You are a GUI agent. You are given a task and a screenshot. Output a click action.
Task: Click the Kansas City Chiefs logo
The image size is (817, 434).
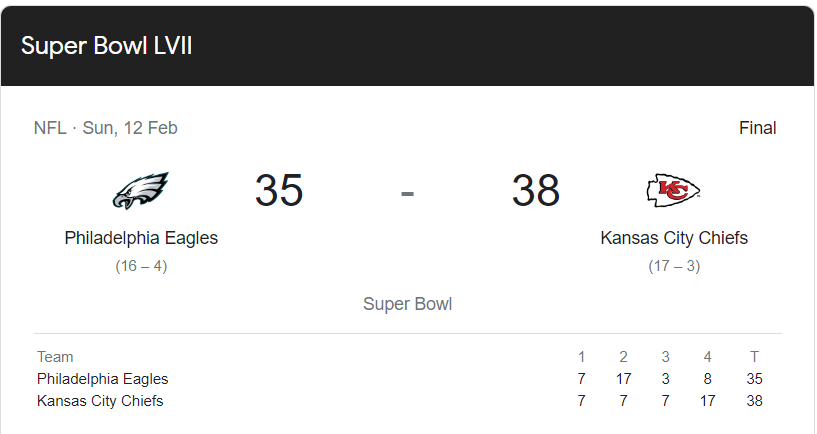tap(673, 190)
